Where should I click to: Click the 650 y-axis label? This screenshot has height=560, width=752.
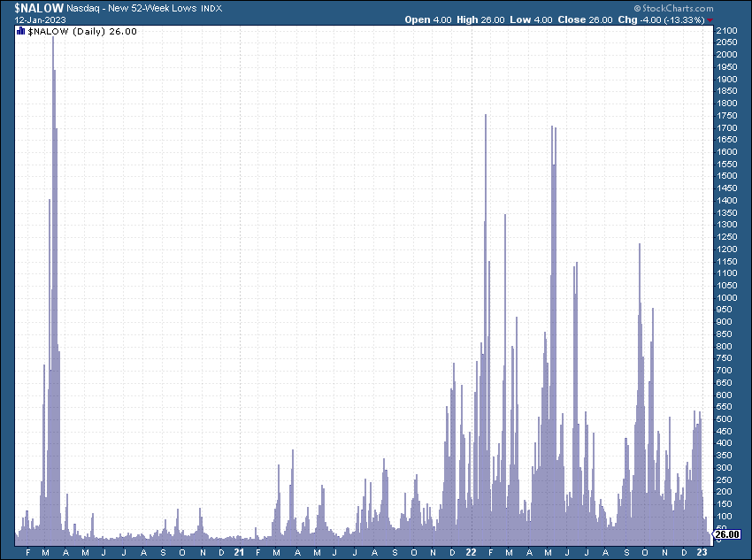pos(725,382)
